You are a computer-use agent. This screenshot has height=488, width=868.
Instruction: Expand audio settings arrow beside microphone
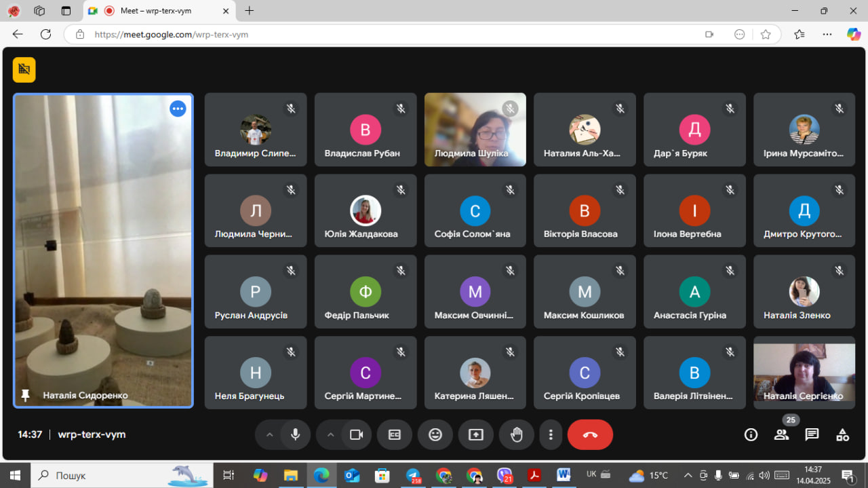[x=269, y=434]
